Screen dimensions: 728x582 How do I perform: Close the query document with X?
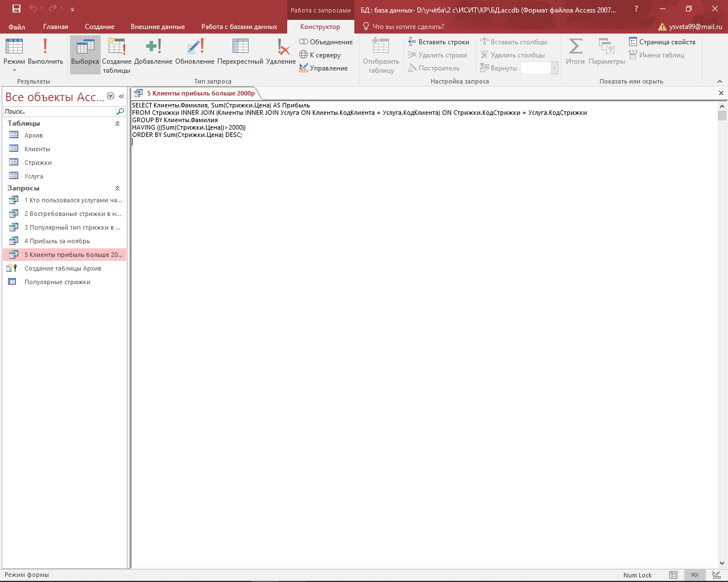[x=721, y=93]
